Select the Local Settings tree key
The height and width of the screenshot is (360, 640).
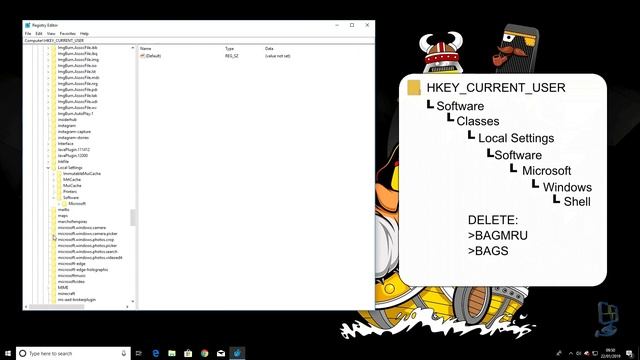(70, 168)
